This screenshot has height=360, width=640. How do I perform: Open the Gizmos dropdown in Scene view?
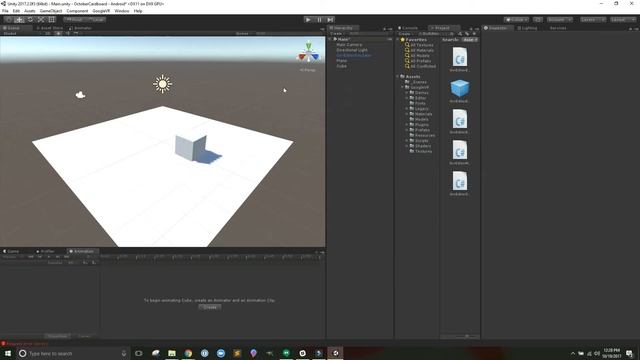[x=244, y=33]
